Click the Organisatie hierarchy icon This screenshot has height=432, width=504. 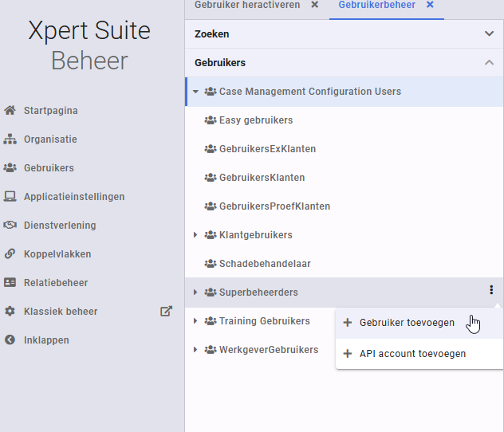click(10, 139)
